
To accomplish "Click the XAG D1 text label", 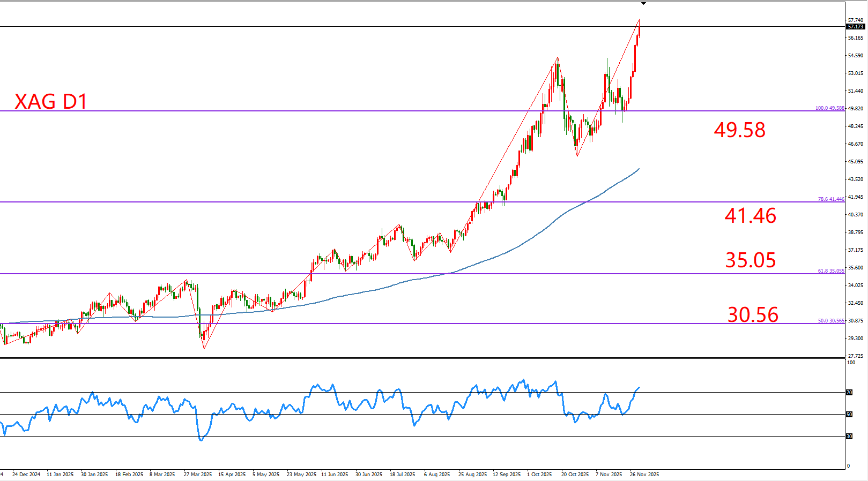I will click(51, 102).
